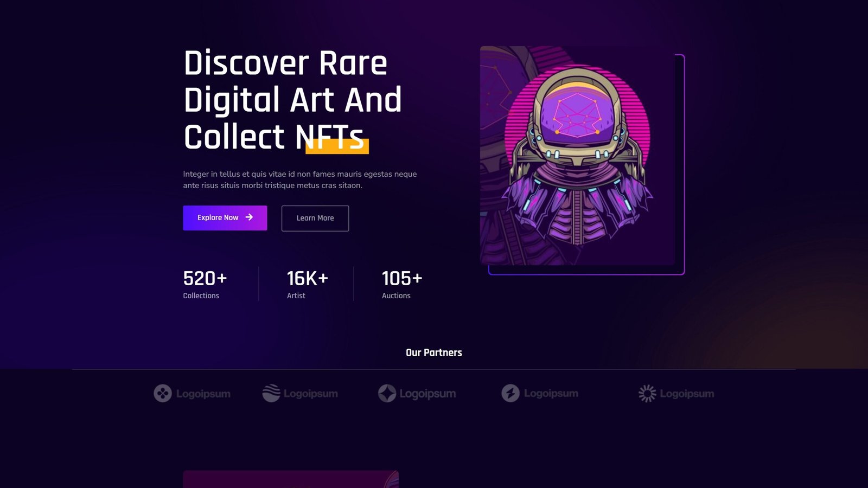Click the striped globe Logoipsum icon
The height and width of the screenshot is (488, 868).
tap(271, 393)
